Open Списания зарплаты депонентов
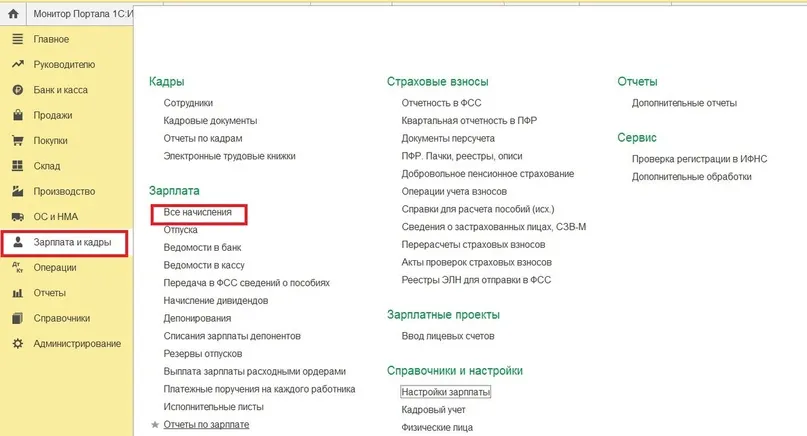The height and width of the screenshot is (436, 807). (232, 336)
